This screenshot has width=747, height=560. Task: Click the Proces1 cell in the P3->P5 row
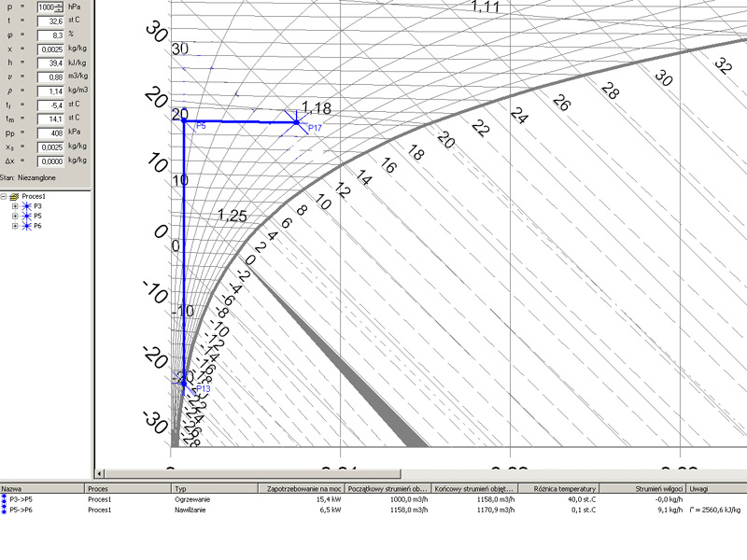100,499
